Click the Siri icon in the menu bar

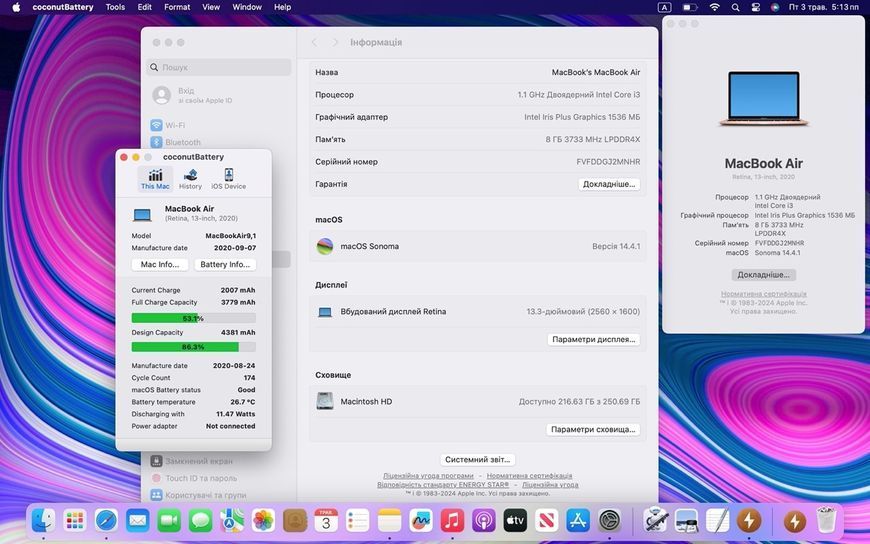click(775, 7)
